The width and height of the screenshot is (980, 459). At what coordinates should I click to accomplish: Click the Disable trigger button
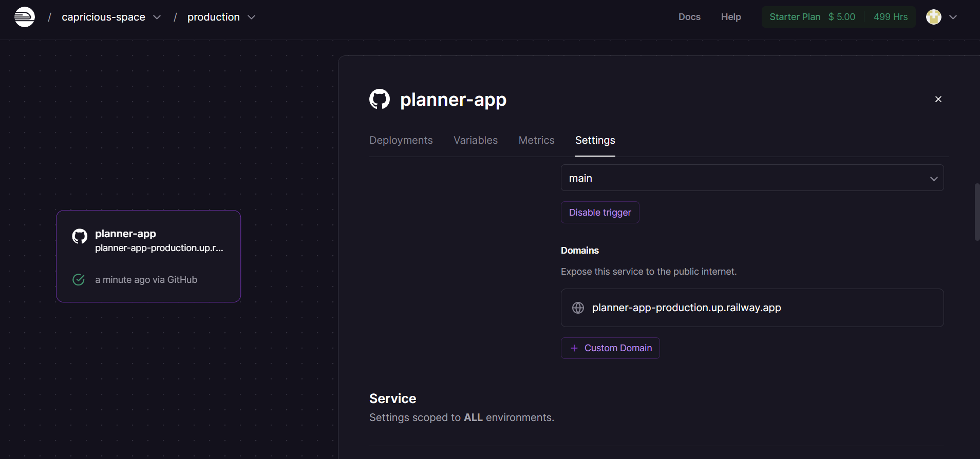600,213
